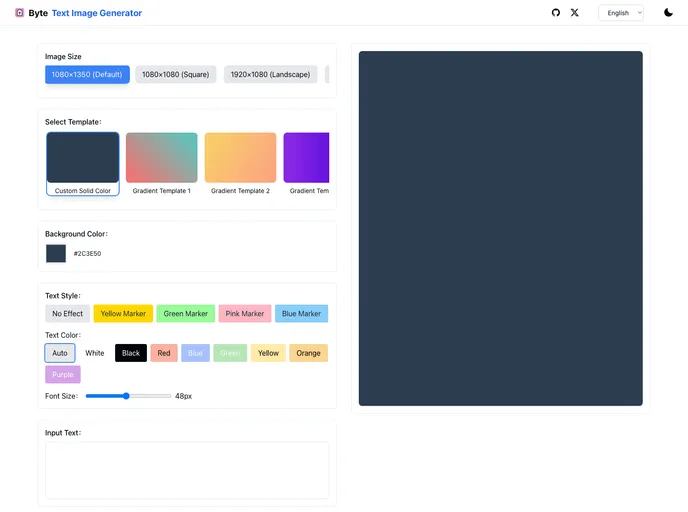Image resolution: width=688 pixels, height=512 pixels.
Task: Apply the Green Marker text style
Action: pyautogui.click(x=186, y=314)
